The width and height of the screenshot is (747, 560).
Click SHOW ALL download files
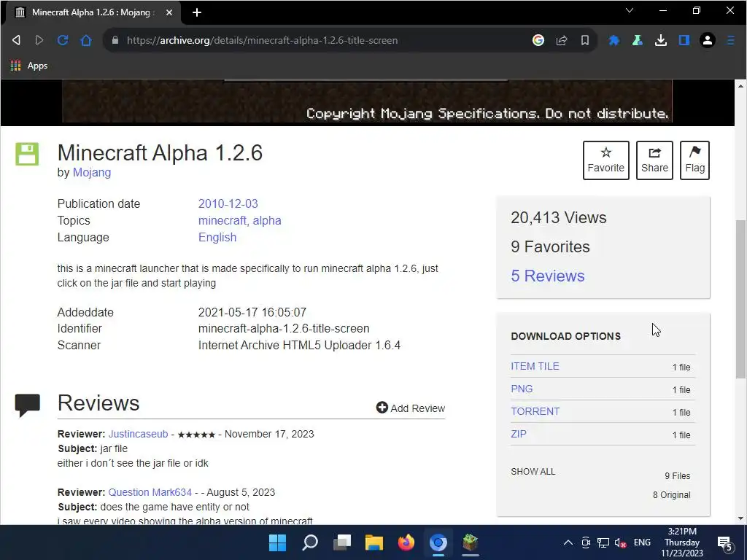pyautogui.click(x=533, y=472)
